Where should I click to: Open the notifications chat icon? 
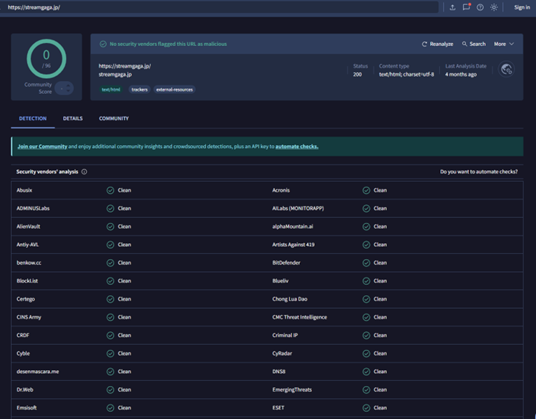tap(466, 7)
